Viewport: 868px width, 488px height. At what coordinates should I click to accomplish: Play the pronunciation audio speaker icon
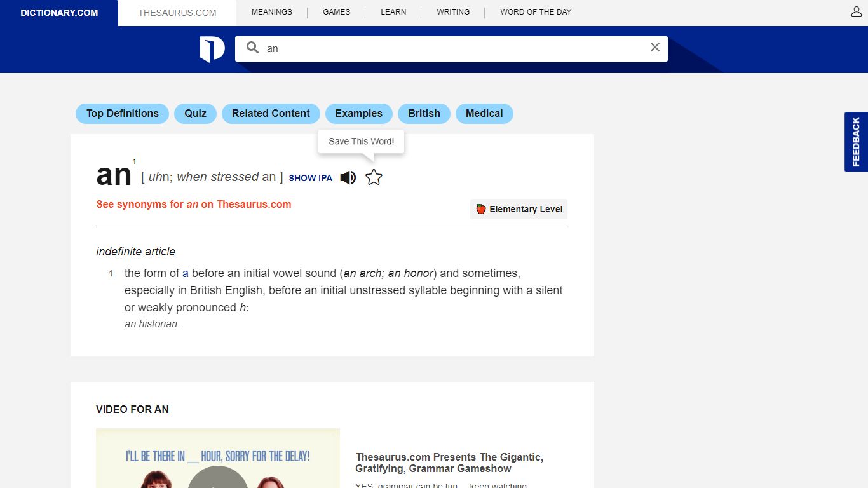348,178
